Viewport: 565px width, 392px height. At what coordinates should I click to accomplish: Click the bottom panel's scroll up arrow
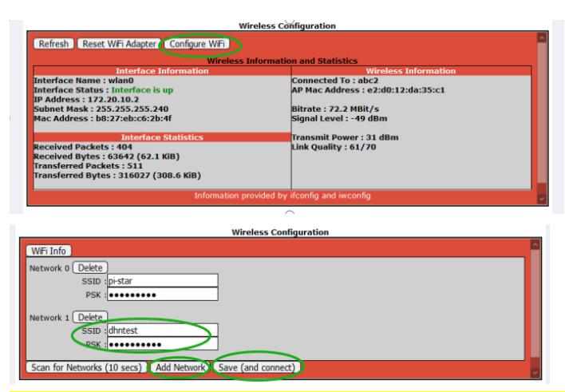coord(536,243)
